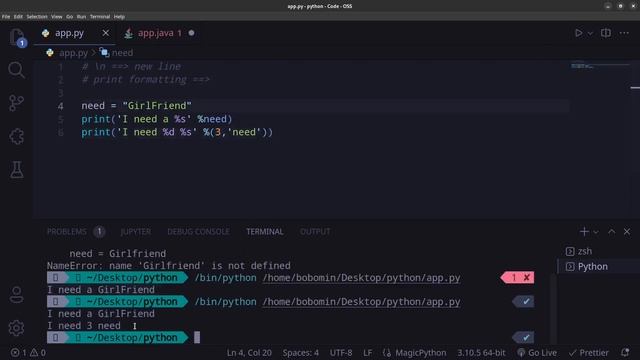The width and height of the screenshot is (640, 360).
Task: Click code line 4 with need assignment
Action: (x=136, y=106)
